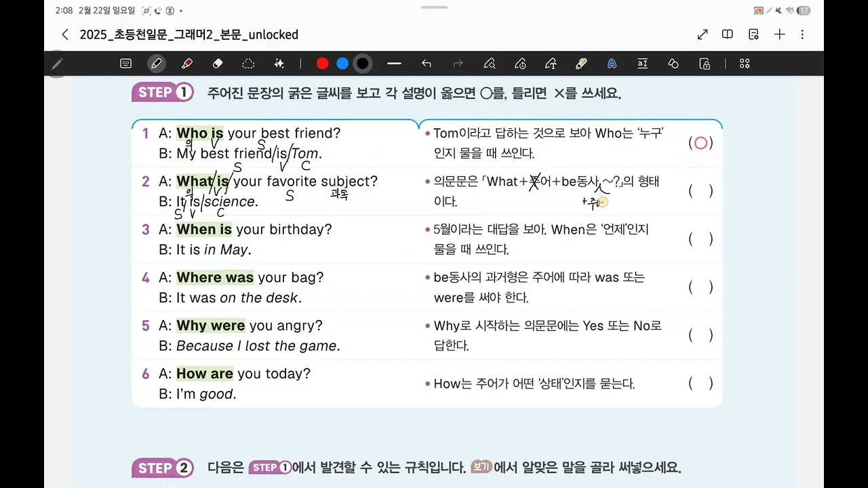Viewport: 868px width, 488px height.
Task: Tap answer parentheses for question 4 Where
Action: (x=701, y=287)
